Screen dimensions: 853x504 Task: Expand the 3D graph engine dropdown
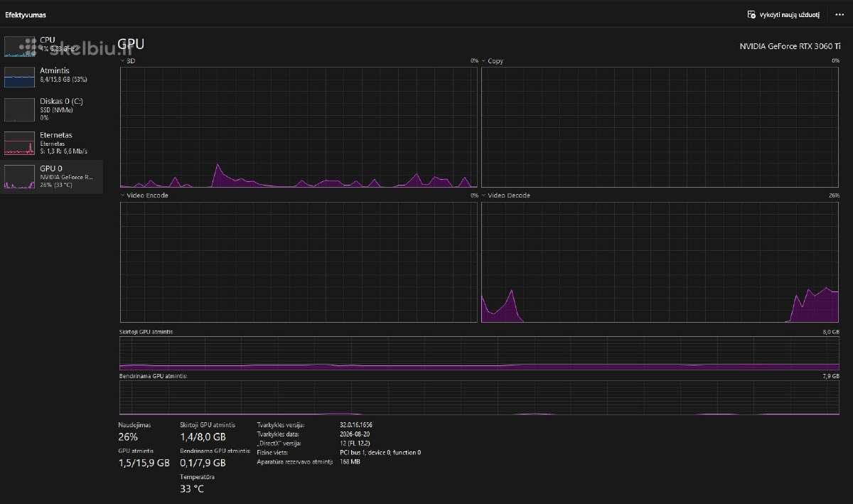click(128, 61)
